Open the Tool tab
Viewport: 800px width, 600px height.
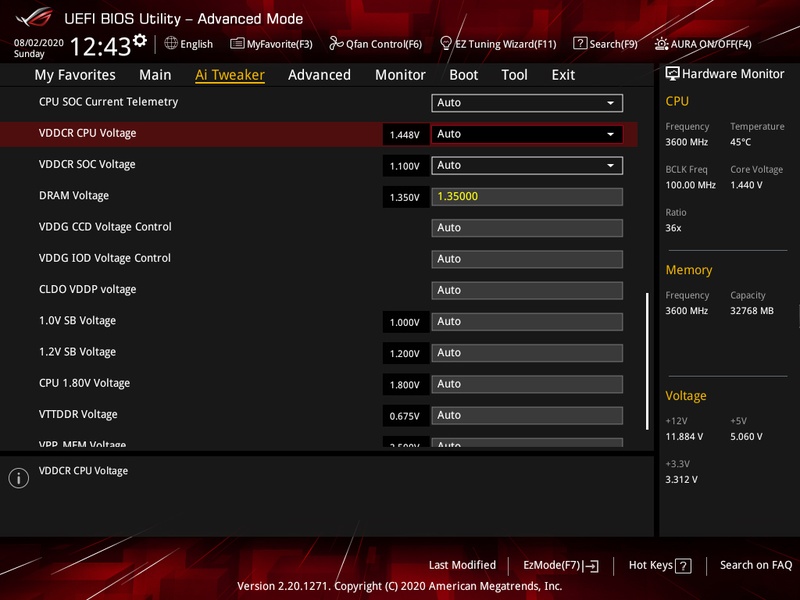click(x=514, y=75)
